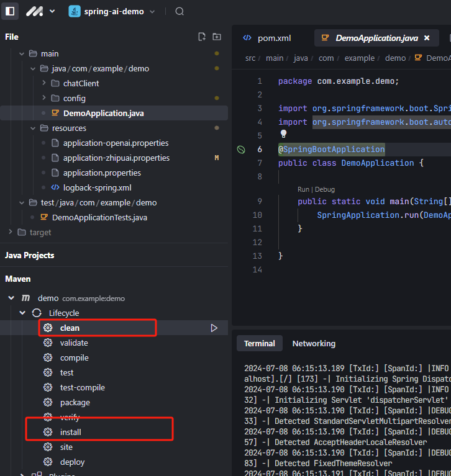This screenshot has height=476, width=451.
Task: Open application-zhipuai.properties file
Action: (x=116, y=158)
